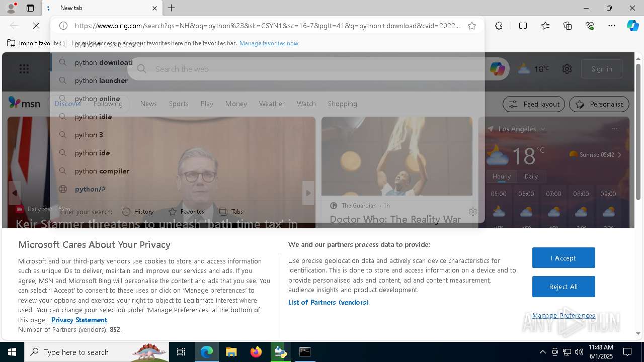644x362 pixels.
Task: Open the Feed layout options
Action: point(534,104)
